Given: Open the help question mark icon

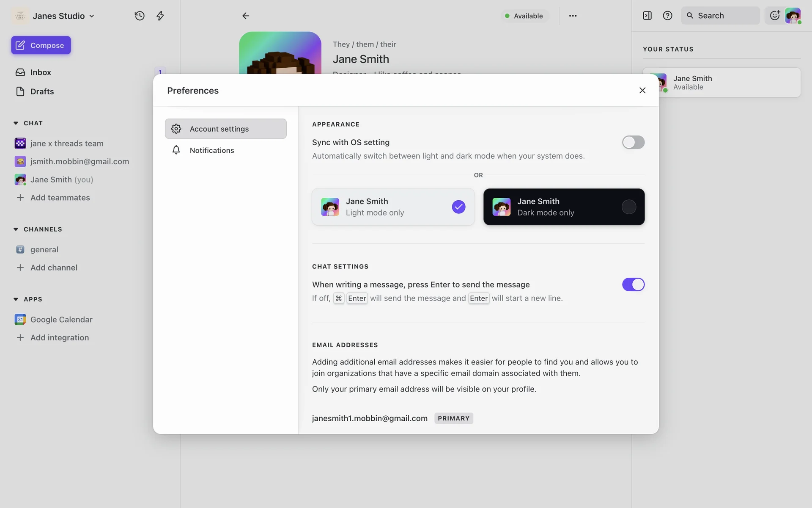Looking at the screenshot, I should coord(667,16).
